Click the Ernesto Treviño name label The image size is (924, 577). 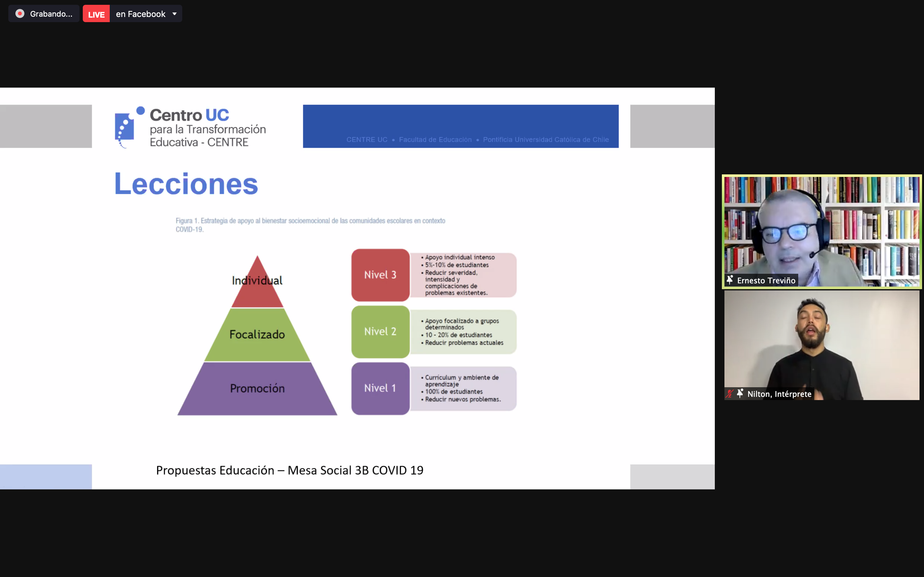[x=766, y=280]
